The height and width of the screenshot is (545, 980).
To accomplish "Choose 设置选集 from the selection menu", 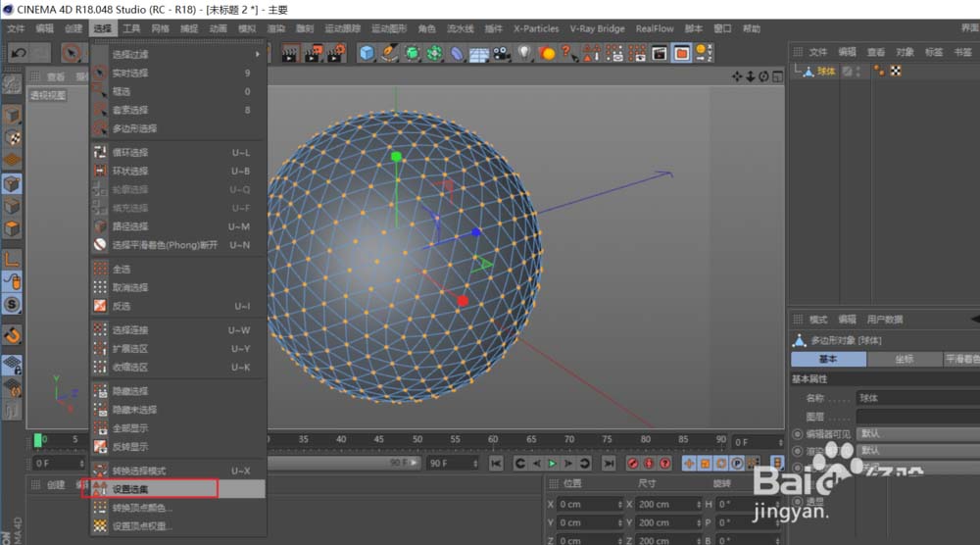I will [130, 488].
